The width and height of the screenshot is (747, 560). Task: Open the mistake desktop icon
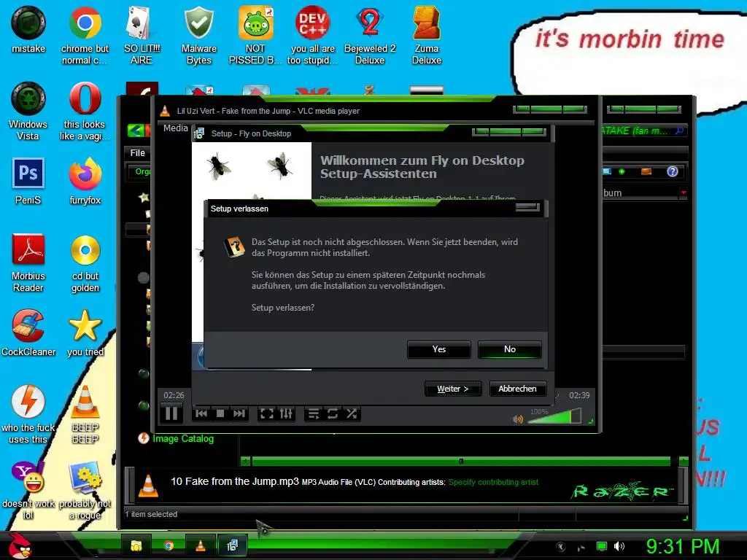tap(28, 29)
